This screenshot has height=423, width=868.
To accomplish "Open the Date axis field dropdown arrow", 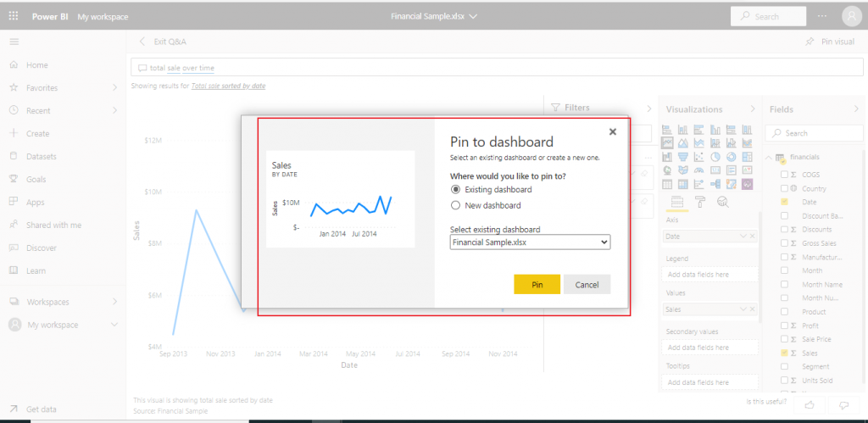I will coord(743,237).
